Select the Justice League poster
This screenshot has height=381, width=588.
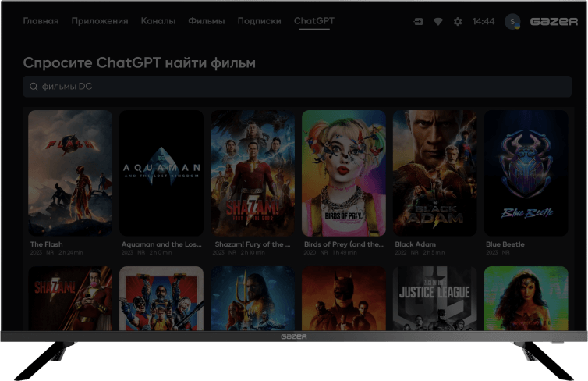tap(434, 298)
